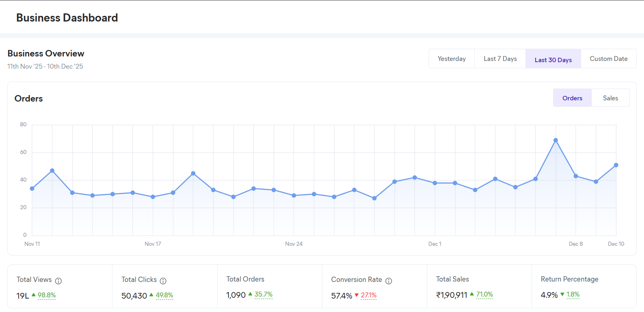Click the 27.1% Conversion Rate change value
Screen dimensions: 644x312
point(368,295)
